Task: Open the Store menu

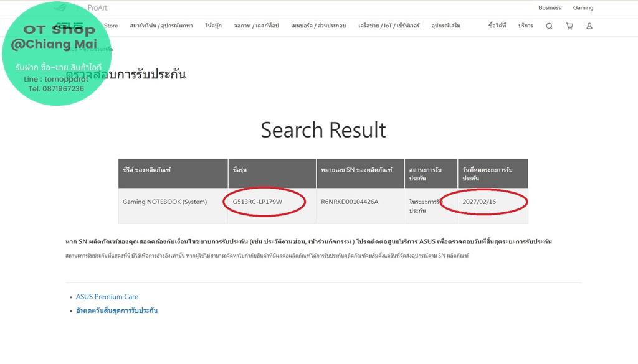Action: click(111, 26)
